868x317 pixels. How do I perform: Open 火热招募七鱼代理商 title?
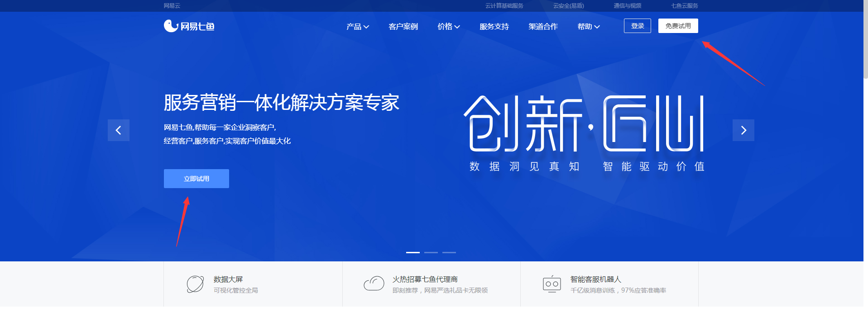(x=425, y=279)
